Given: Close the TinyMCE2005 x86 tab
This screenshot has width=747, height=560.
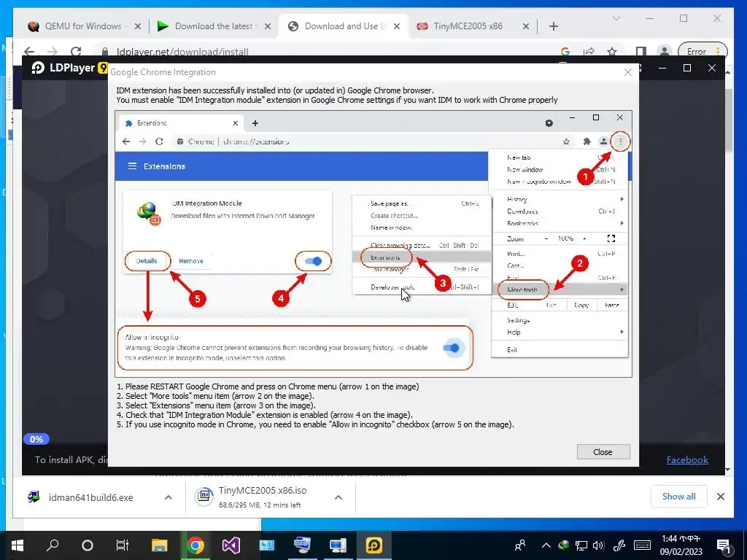Looking at the screenshot, I should pyautogui.click(x=526, y=27).
